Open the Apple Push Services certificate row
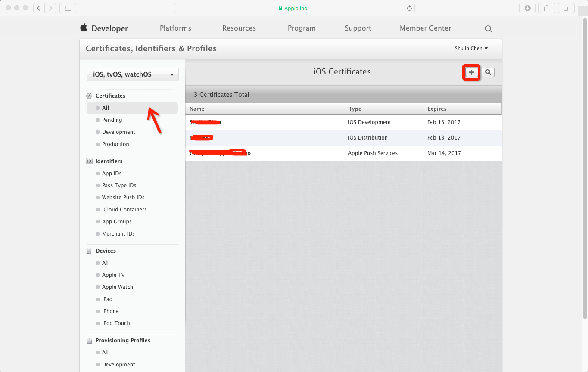This screenshot has height=372, width=588. (343, 153)
